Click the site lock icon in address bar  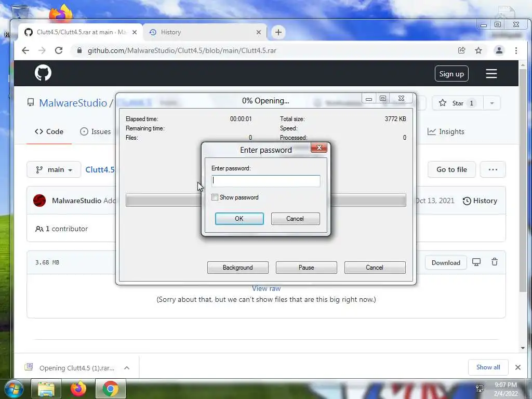(79, 50)
